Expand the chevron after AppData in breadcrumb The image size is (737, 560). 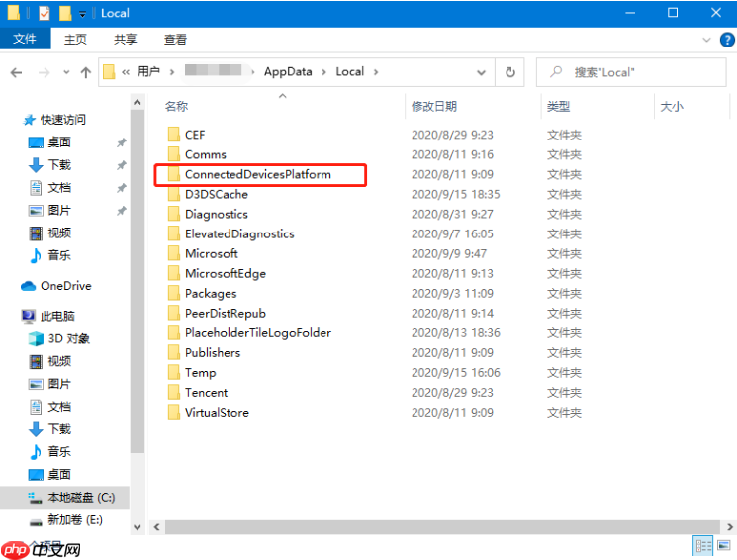pos(323,72)
